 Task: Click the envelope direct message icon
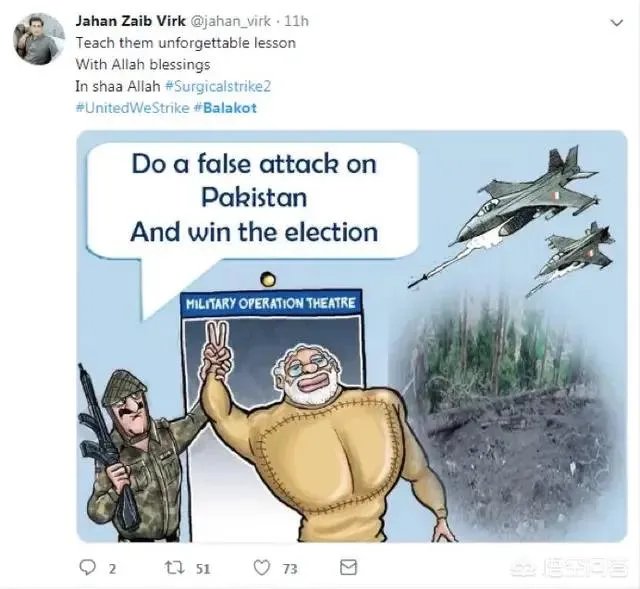(x=348, y=567)
